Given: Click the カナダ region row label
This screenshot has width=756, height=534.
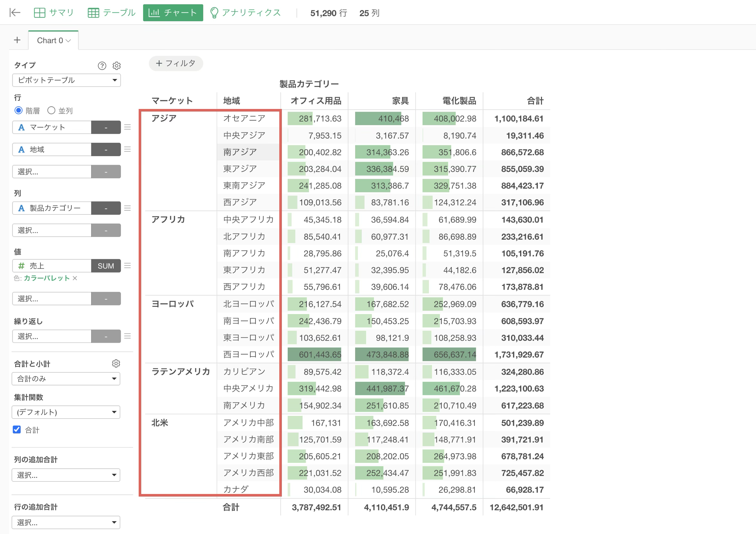Looking at the screenshot, I should (x=236, y=489).
